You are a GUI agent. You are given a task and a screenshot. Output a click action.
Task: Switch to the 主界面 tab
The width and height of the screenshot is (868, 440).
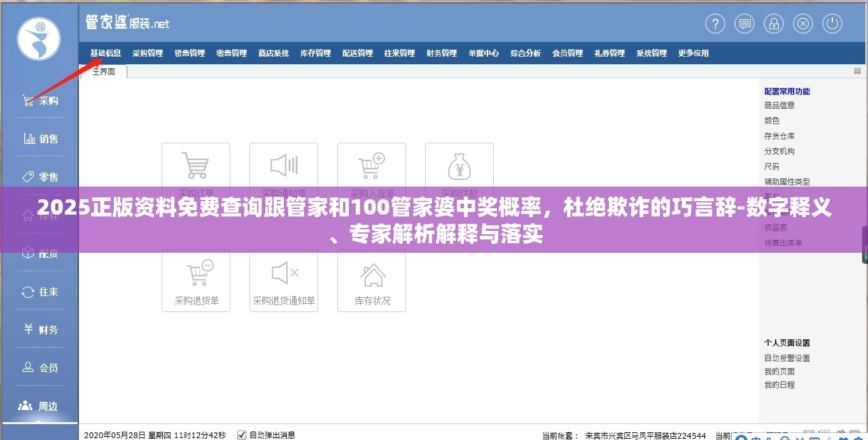click(x=103, y=71)
